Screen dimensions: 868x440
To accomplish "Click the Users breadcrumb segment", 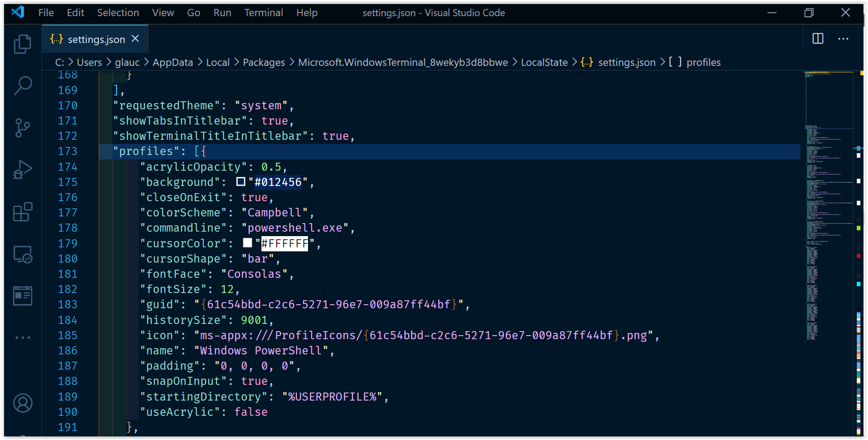I will pyautogui.click(x=90, y=62).
